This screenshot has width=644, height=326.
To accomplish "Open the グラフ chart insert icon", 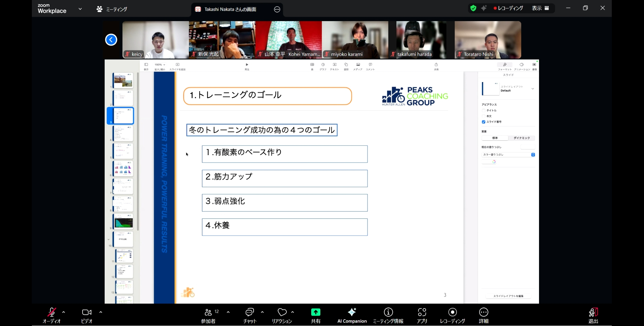I will coord(323,64).
